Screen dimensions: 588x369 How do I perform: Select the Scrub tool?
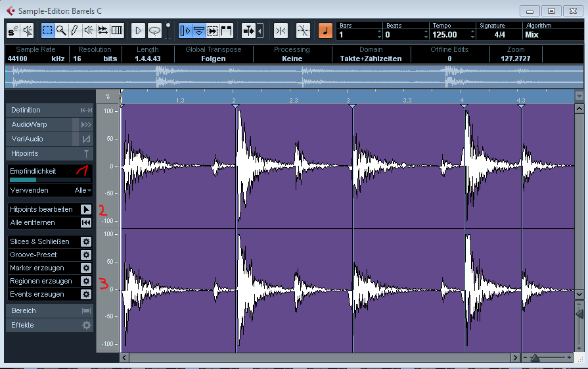[x=102, y=30]
